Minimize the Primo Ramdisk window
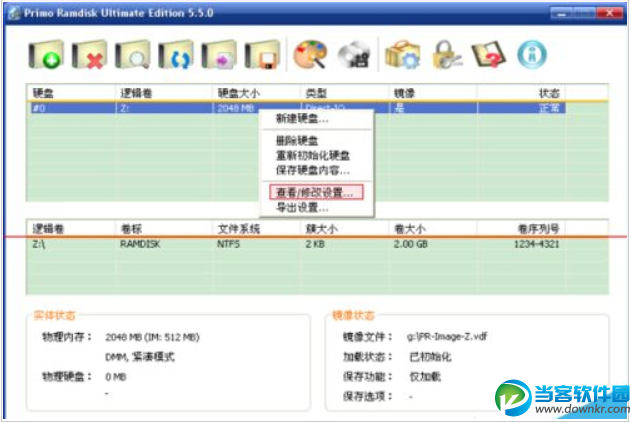 [x=562, y=13]
